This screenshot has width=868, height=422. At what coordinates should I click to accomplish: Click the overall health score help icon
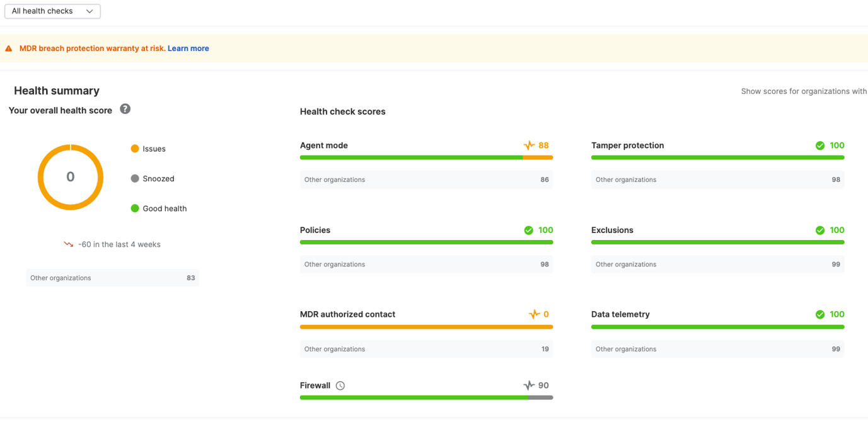125,109
